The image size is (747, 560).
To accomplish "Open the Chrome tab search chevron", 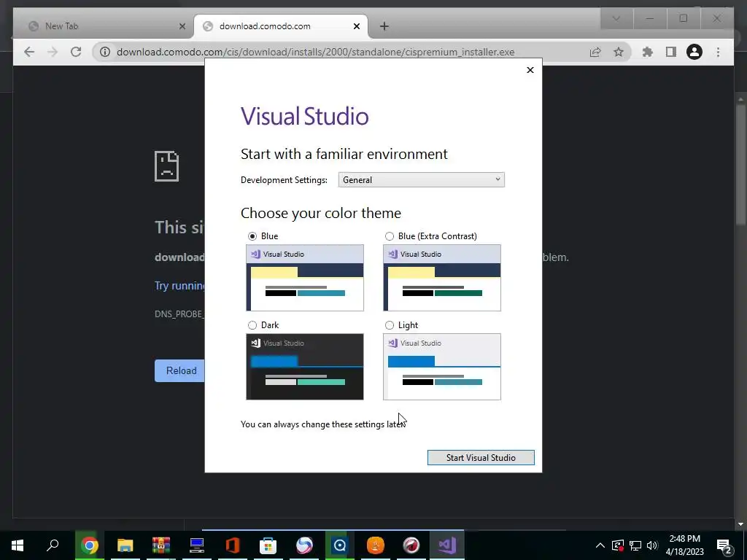I will pos(616,18).
